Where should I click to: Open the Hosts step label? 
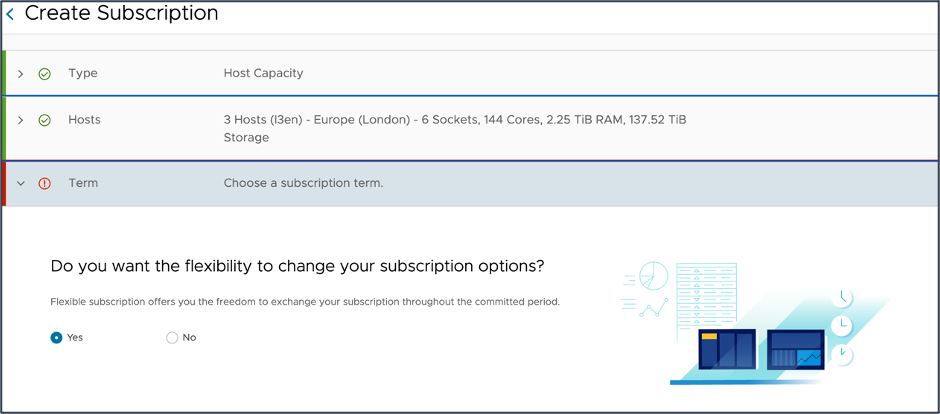point(84,120)
